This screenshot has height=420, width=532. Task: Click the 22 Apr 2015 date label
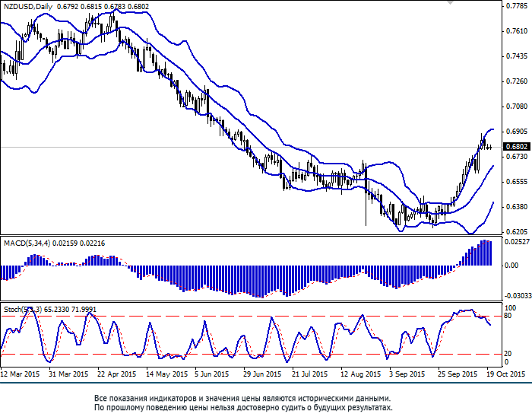coord(116,374)
